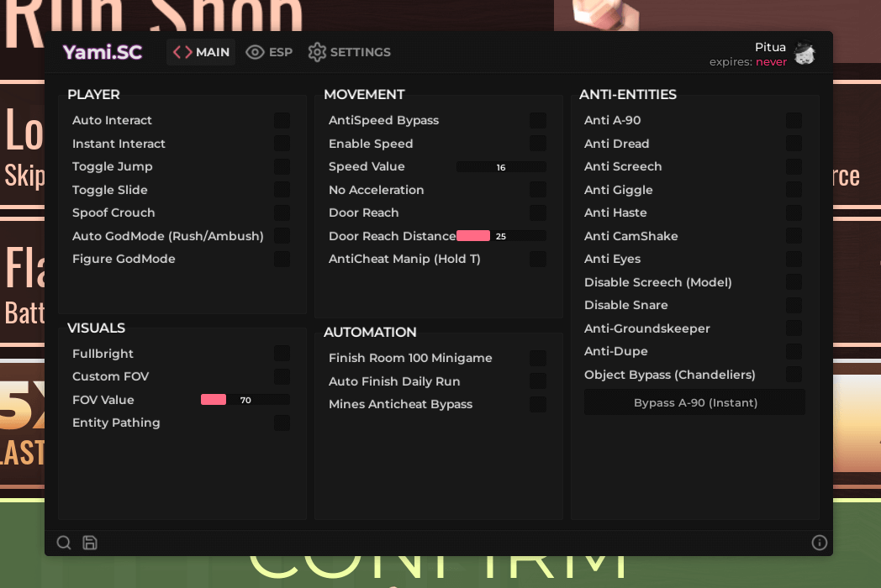Viewport: 881px width, 588px height.
Task: Turn on Anti Screech
Action: point(794,167)
